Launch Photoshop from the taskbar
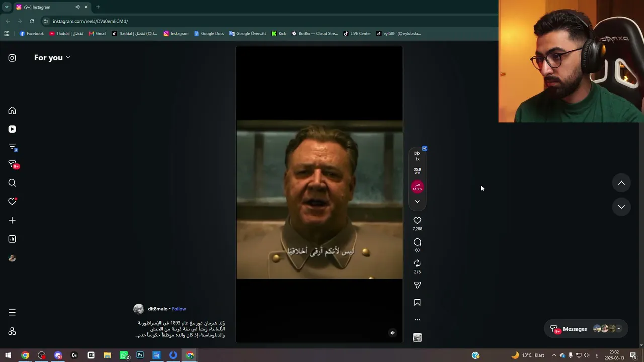The width and height of the screenshot is (644, 362). point(140,355)
